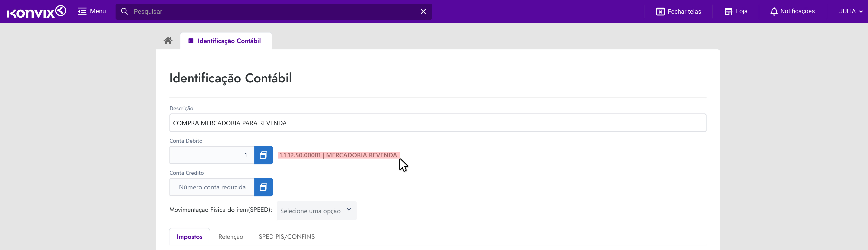Expand Movimentação Física do item dropdown
This screenshot has width=868, height=250.
[x=316, y=211]
